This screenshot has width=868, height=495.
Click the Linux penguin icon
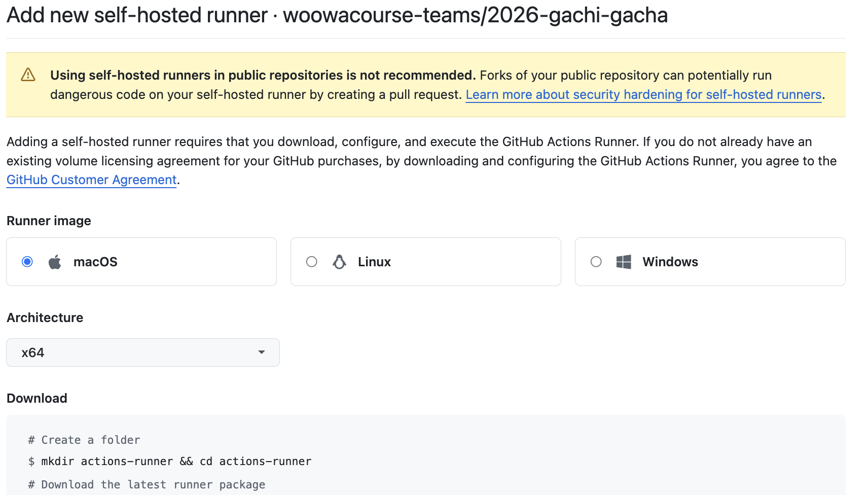339,262
